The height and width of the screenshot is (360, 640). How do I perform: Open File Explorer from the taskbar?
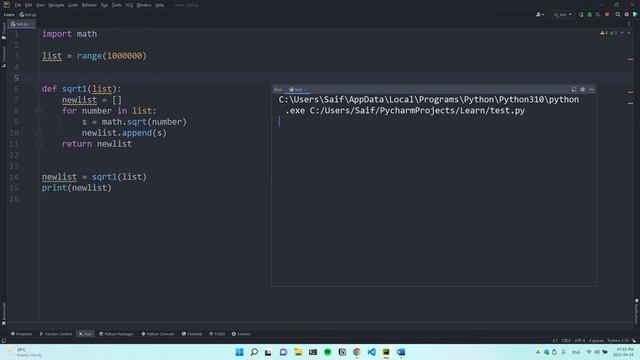point(298,352)
